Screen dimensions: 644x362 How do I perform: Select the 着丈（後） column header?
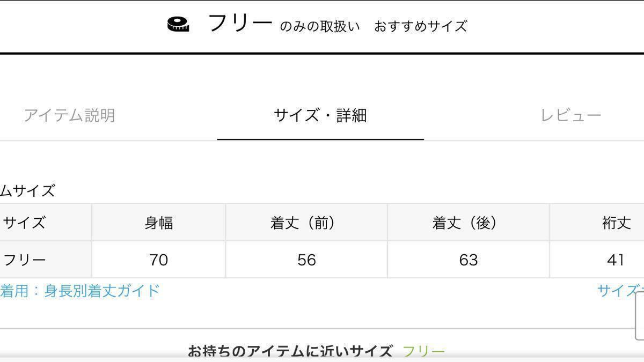pyautogui.click(x=469, y=223)
